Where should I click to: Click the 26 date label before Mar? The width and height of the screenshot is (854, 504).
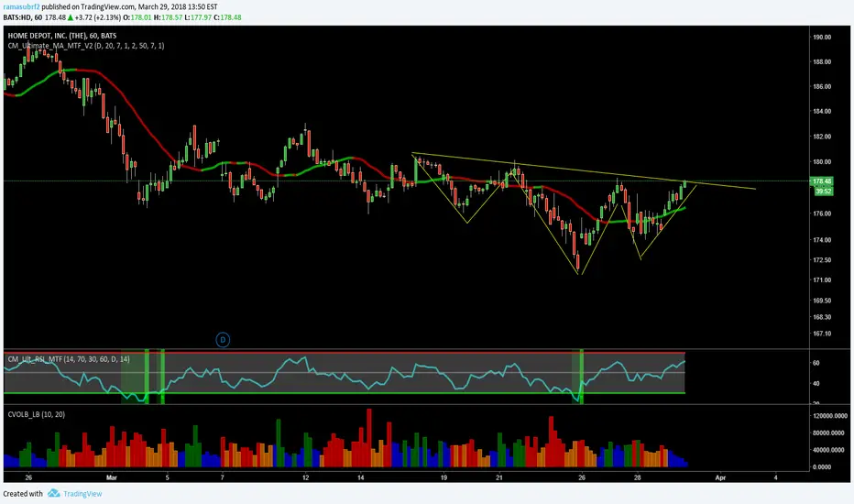pyautogui.click(x=28, y=477)
